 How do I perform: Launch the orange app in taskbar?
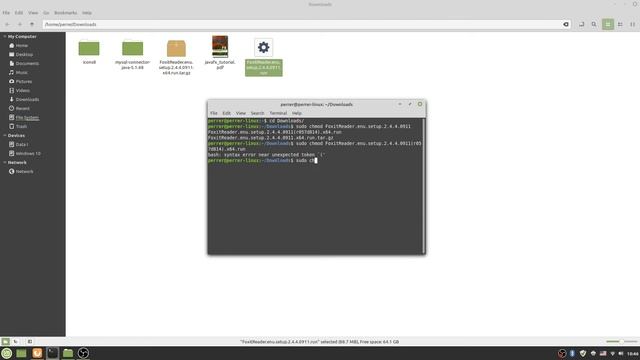pos(37,353)
